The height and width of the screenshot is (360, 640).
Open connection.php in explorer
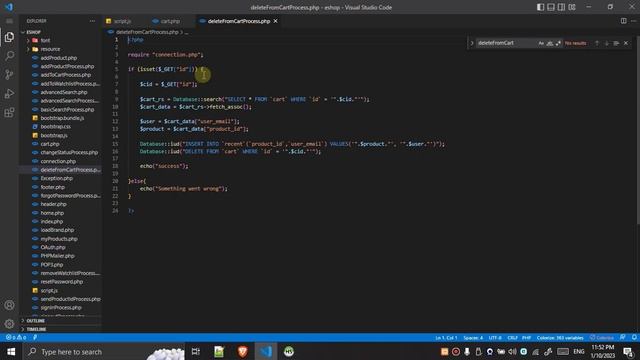58,161
